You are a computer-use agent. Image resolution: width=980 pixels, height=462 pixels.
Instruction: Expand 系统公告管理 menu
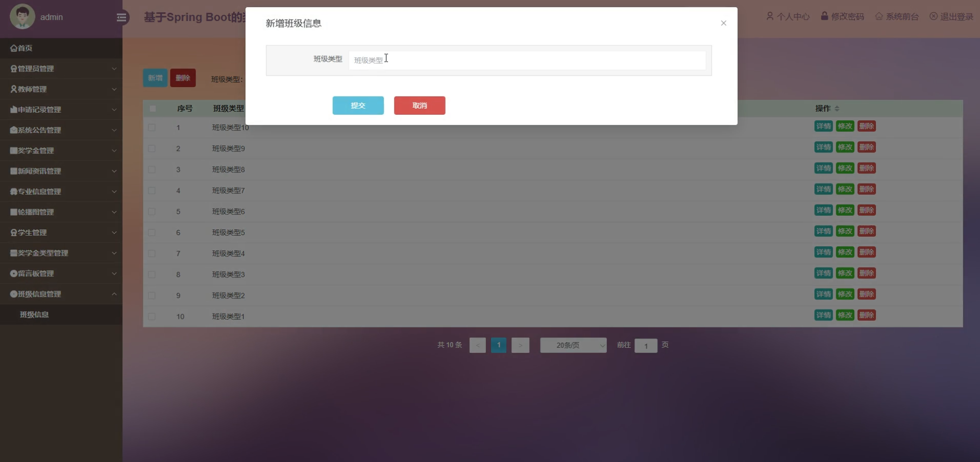61,130
